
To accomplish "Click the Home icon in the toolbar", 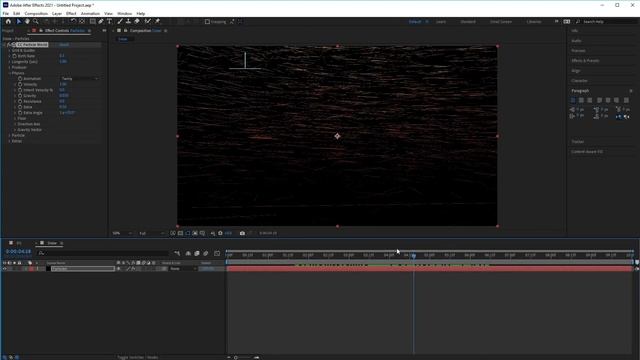I will [x=8, y=21].
